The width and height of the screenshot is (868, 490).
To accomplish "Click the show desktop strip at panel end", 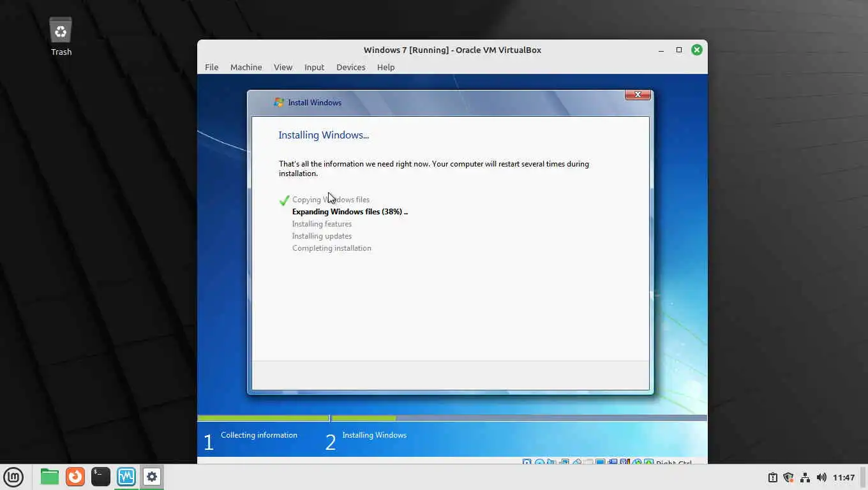I will (x=864, y=477).
